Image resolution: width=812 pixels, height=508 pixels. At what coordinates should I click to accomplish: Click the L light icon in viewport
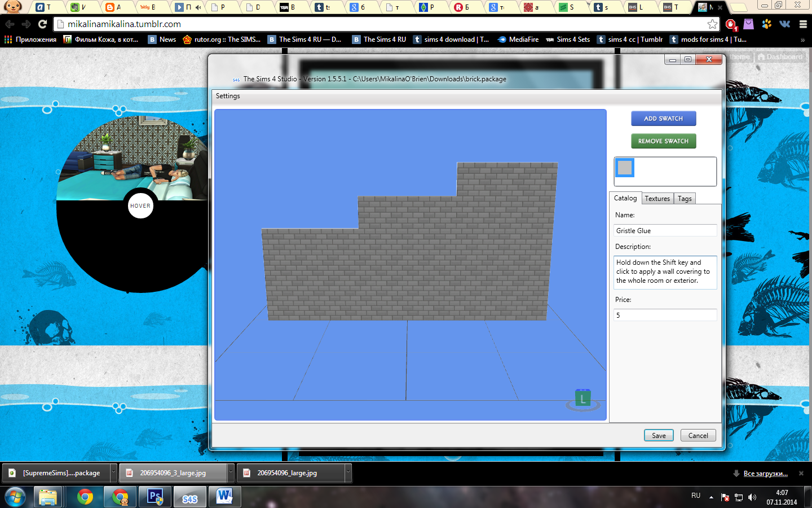[x=582, y=399]
